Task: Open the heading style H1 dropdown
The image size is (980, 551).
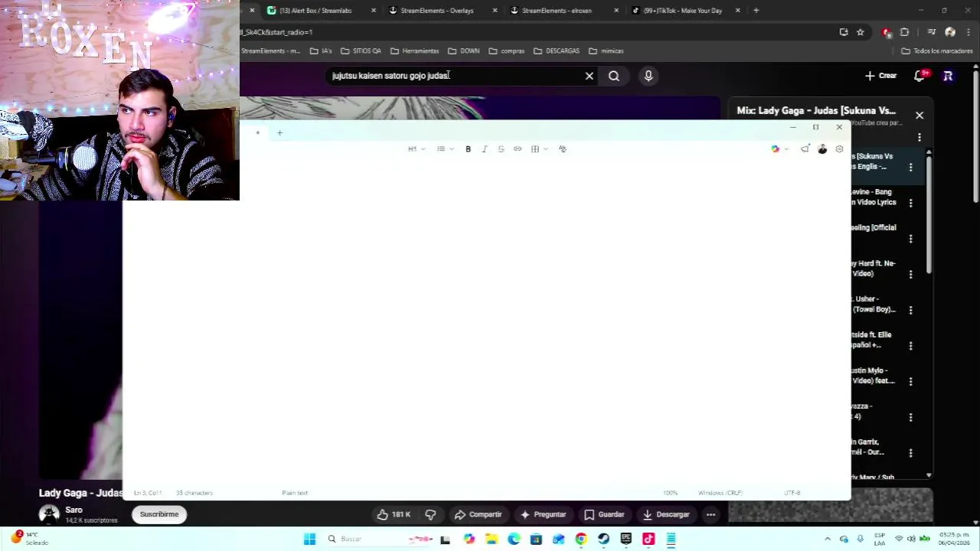Action: click(x=416, y=149)
